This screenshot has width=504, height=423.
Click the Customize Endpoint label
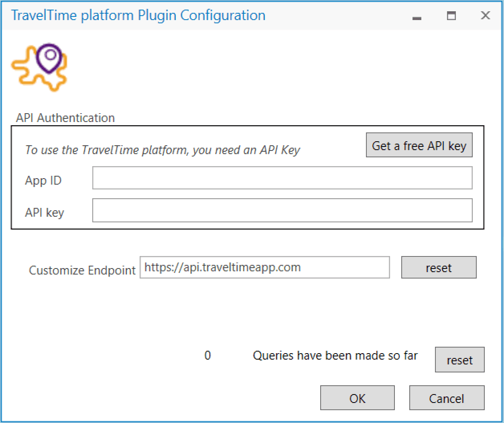[82, 270]
